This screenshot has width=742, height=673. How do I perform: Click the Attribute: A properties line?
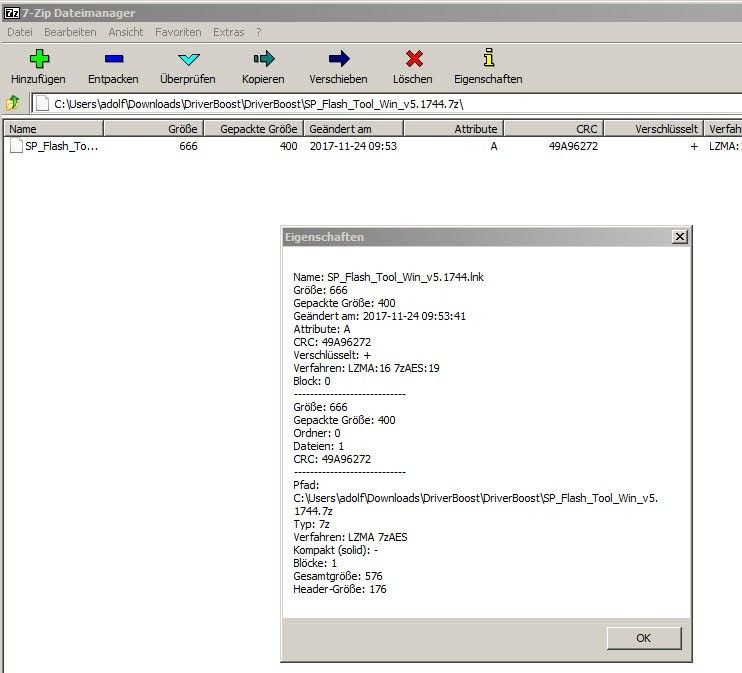coord(321,329)
